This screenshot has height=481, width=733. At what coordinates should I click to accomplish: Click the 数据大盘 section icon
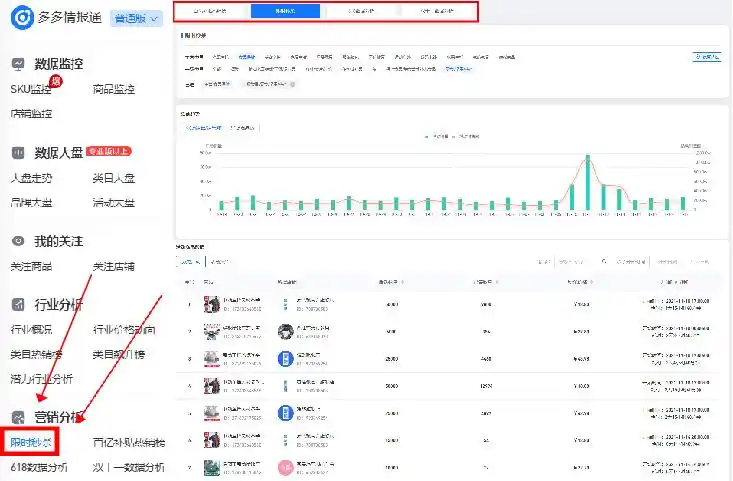point(18,153)
